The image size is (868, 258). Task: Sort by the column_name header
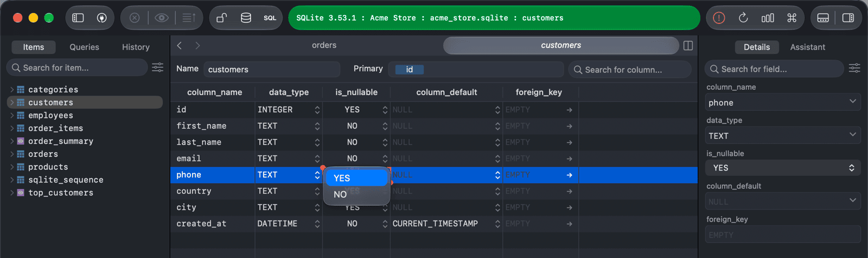pyautogui.click(x=214, y=92)
